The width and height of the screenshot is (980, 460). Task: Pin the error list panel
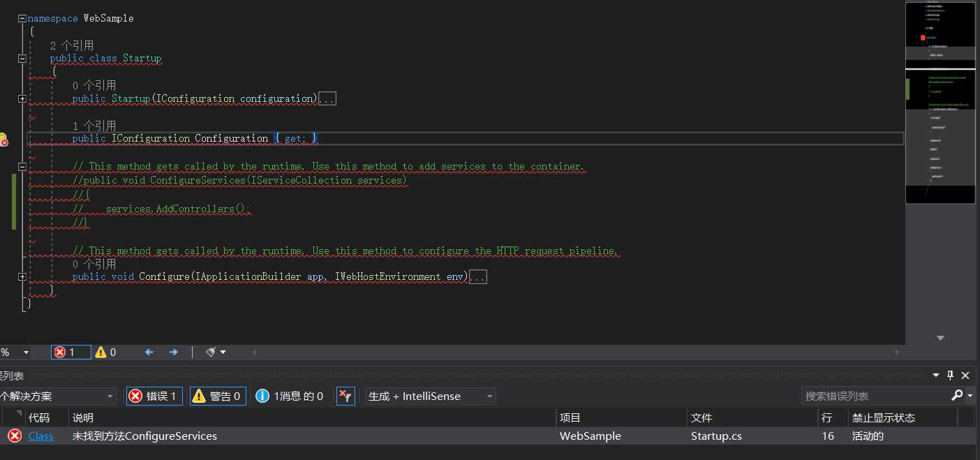950,376
